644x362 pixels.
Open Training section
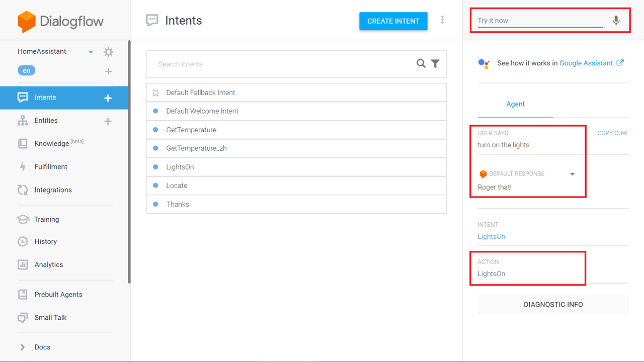click(x=46, y=219)
